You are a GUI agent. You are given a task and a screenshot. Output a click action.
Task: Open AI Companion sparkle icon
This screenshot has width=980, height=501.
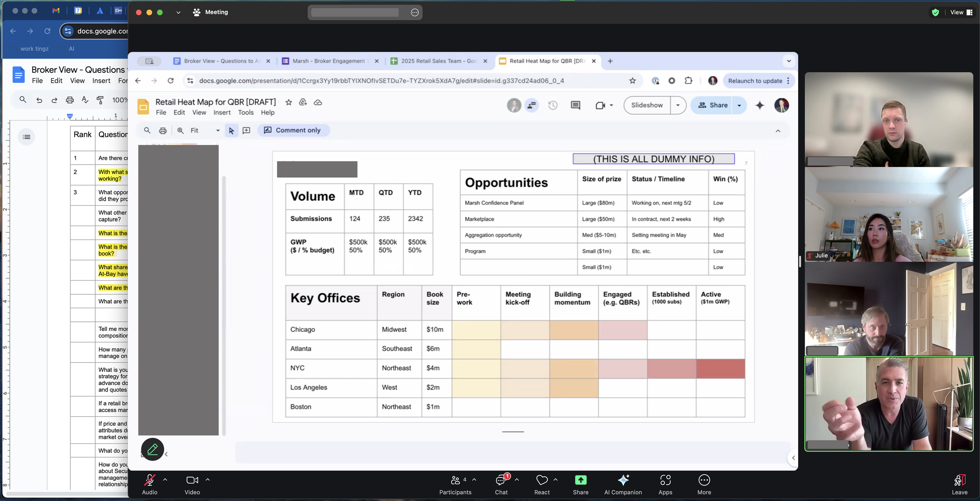coord(623,481)
